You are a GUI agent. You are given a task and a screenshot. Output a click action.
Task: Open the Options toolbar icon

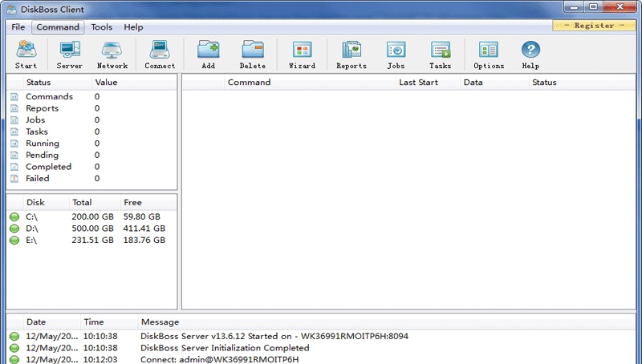(x=489, y=50)
